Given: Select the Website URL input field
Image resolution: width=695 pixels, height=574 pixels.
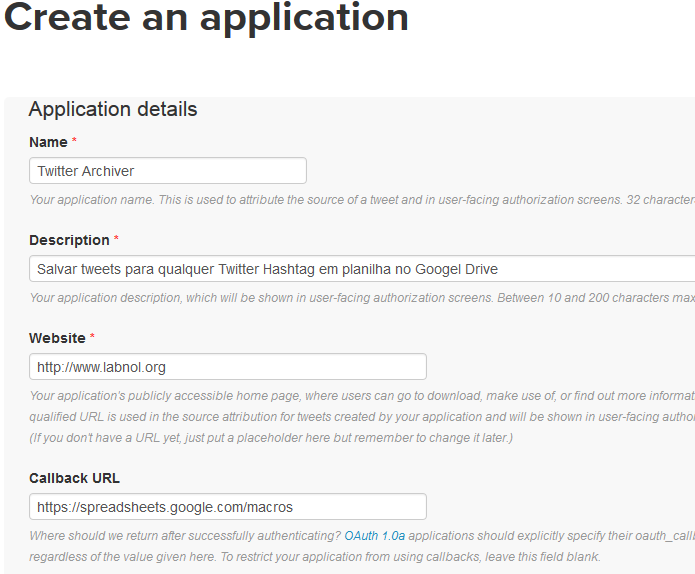Looking at the screenshot, I should pos(228,367).
